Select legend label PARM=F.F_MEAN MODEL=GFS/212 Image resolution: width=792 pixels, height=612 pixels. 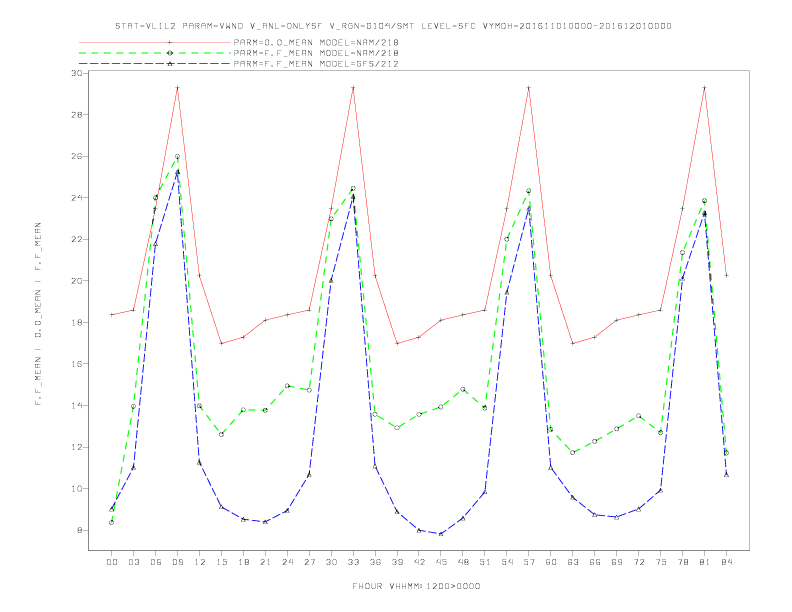316,64
